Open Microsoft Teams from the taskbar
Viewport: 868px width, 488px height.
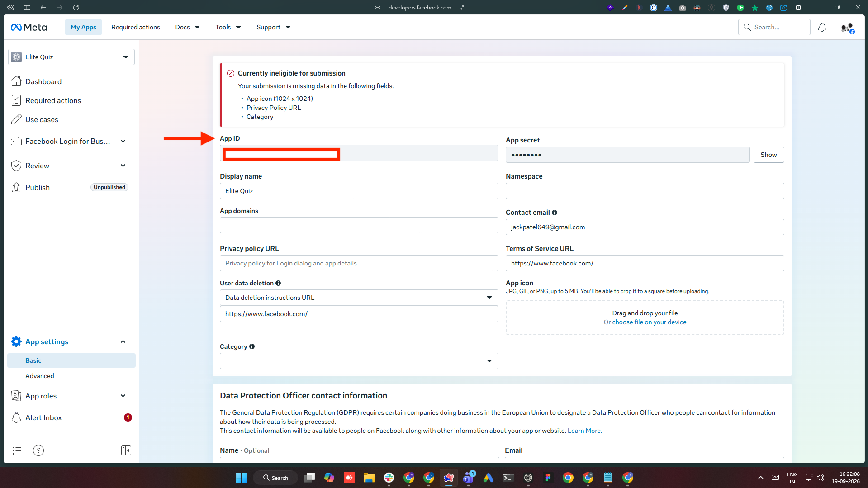(469, 477)
